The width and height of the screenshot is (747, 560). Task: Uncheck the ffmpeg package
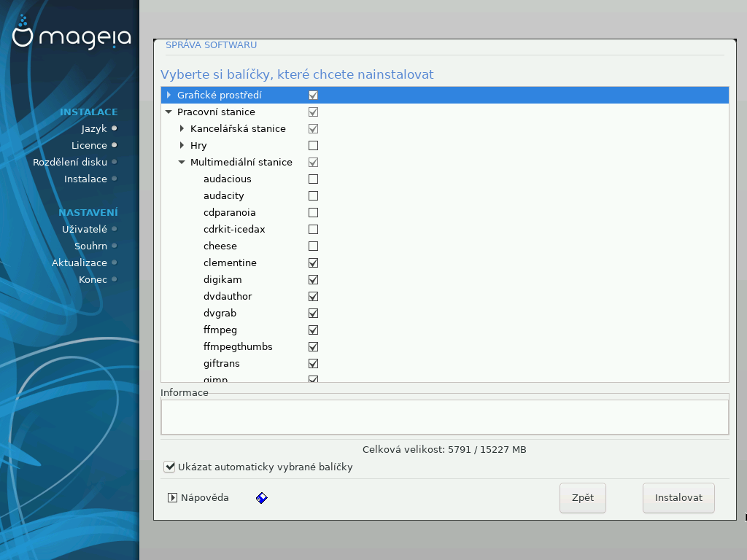pos(313,330)
